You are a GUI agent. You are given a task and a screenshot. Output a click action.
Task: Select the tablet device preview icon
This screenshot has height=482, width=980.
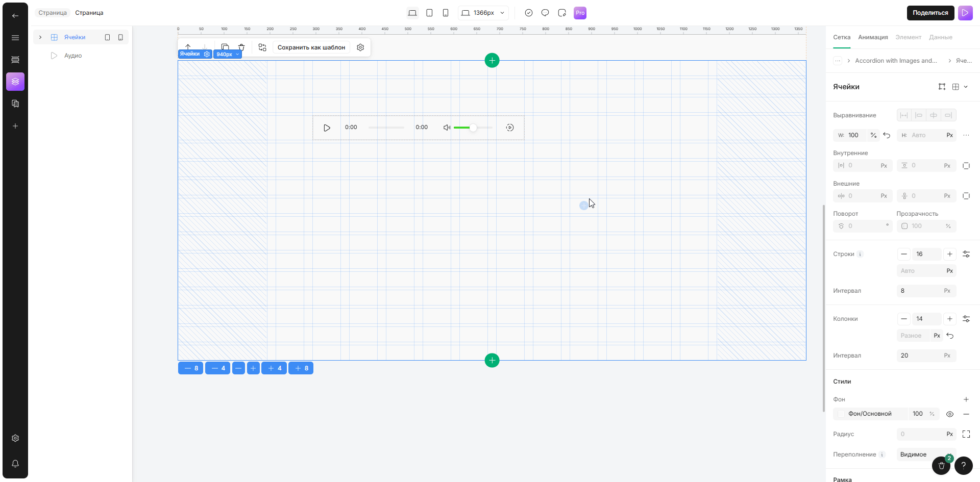[429, 13]
